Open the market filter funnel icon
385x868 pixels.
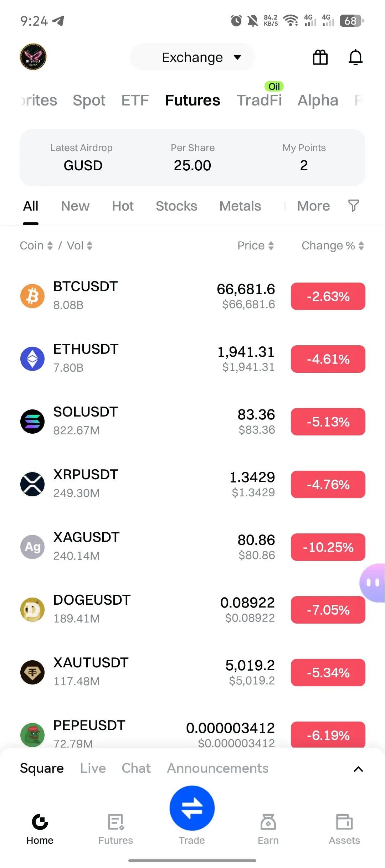(x=353, y=206)
